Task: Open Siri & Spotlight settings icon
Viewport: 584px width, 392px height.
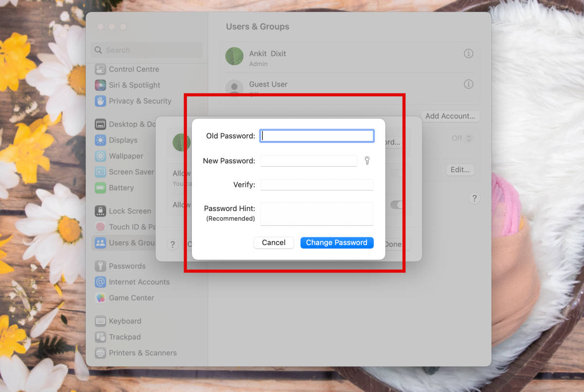Action: (x=100, y=85)
